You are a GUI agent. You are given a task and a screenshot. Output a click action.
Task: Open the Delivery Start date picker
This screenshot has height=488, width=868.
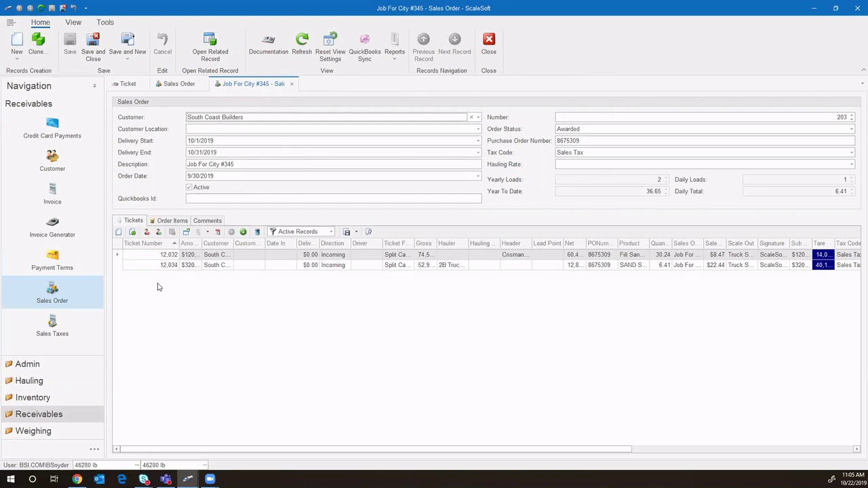[478, 141]
